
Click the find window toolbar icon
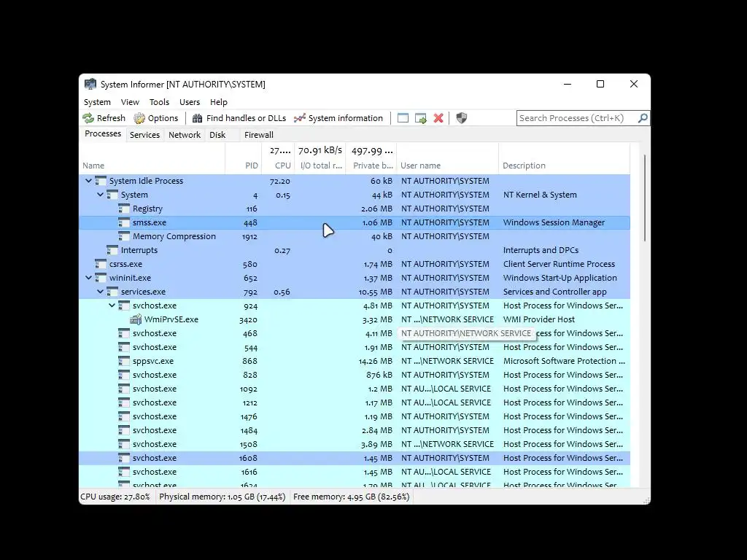click(403, 118)
